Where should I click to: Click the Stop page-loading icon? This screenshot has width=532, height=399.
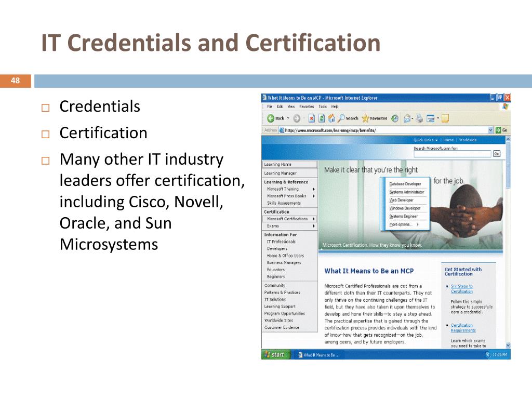pos(312,118)
